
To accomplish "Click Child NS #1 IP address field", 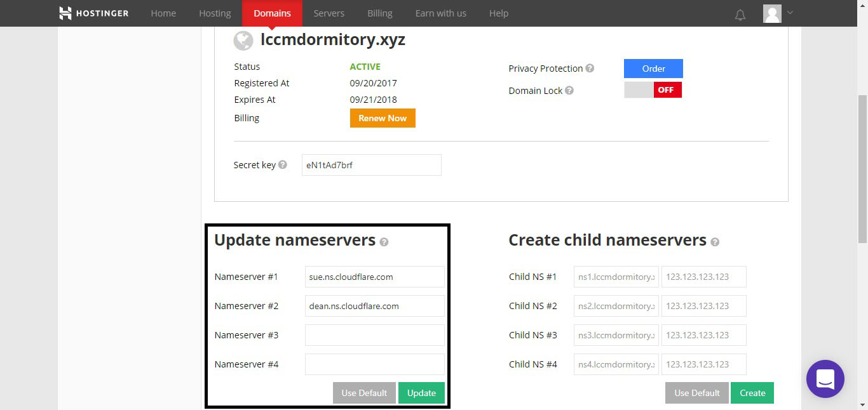I will [x=704, y=277].
